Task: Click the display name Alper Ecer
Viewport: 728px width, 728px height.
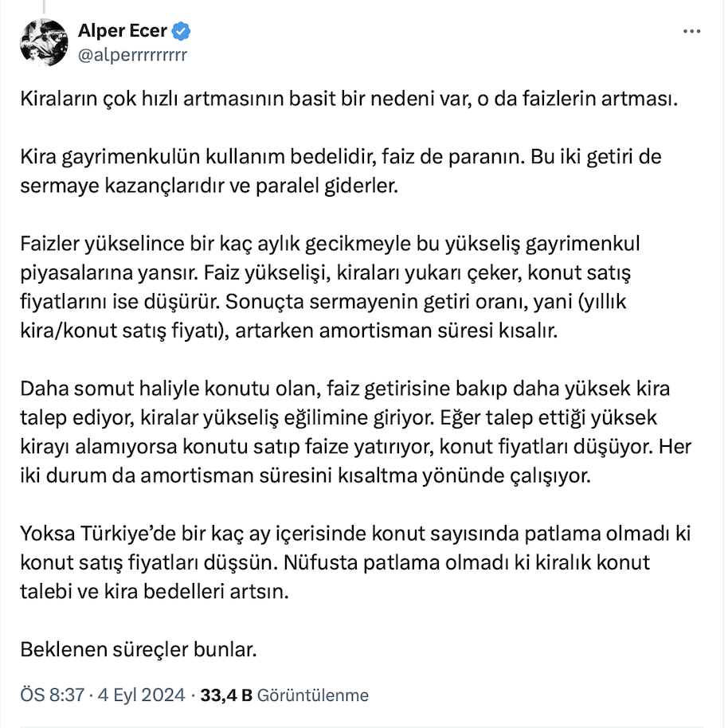Action: pyautogui.click(x=123, y=32)
